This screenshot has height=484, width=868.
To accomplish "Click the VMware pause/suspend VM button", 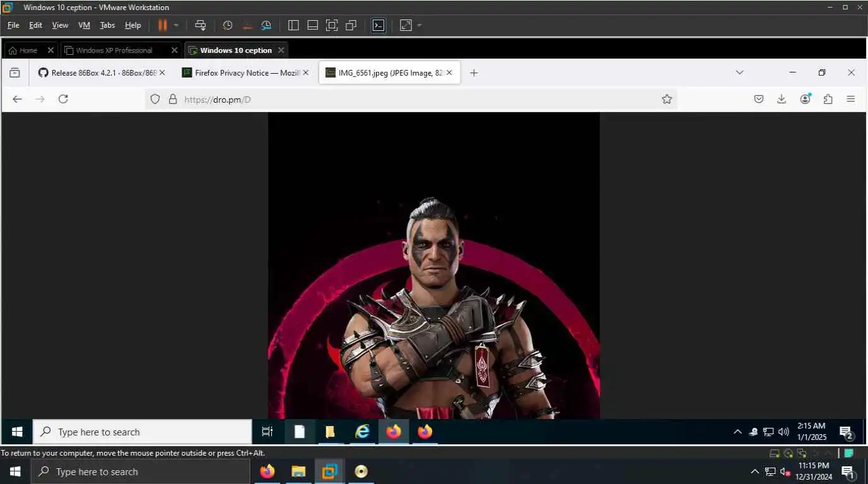I will pyautogui.click(x=162, y=25).
